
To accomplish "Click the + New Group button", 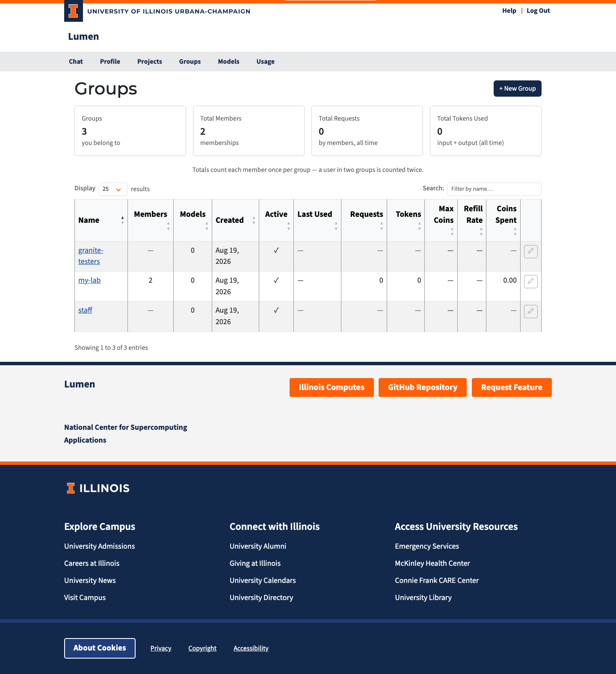I will point(518,89).
